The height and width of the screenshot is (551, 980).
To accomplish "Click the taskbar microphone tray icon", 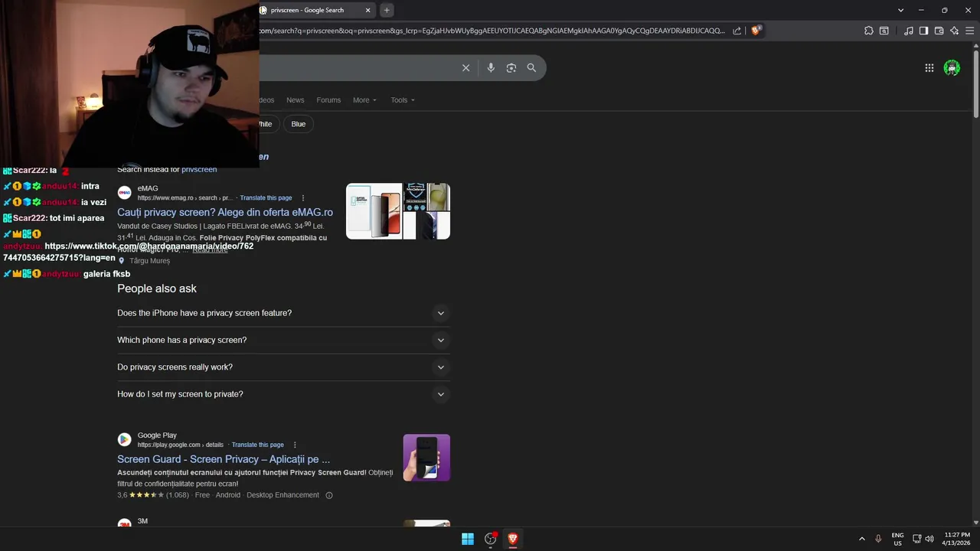I will point(879,539).
